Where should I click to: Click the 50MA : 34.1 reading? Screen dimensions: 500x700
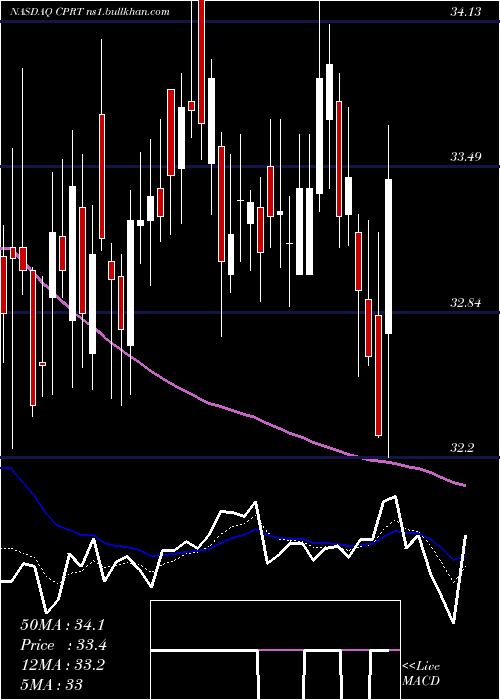[x=62, y=625]
